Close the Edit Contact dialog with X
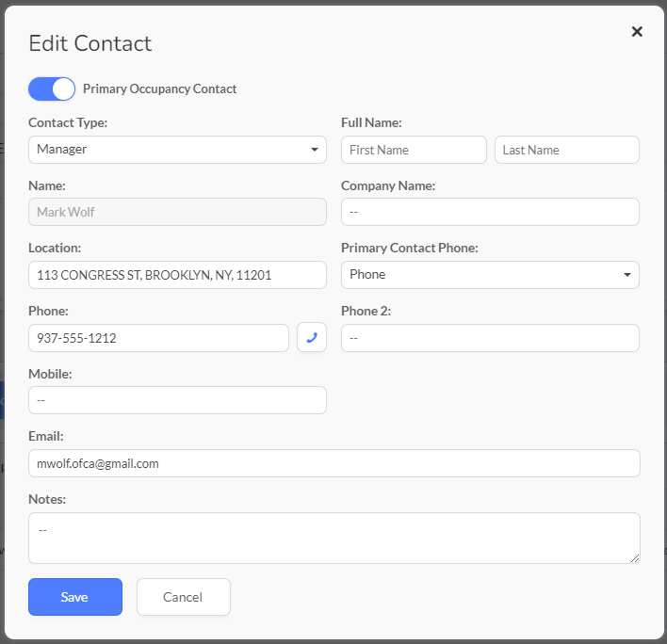This screenshot has width=667, height=644. [x=636, y=31]
